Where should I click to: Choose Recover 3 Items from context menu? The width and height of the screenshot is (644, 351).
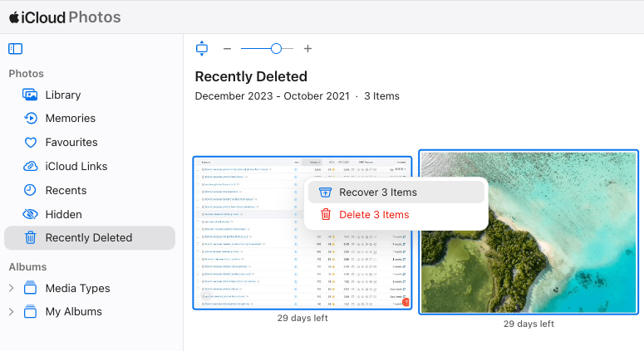pos(396,192)
